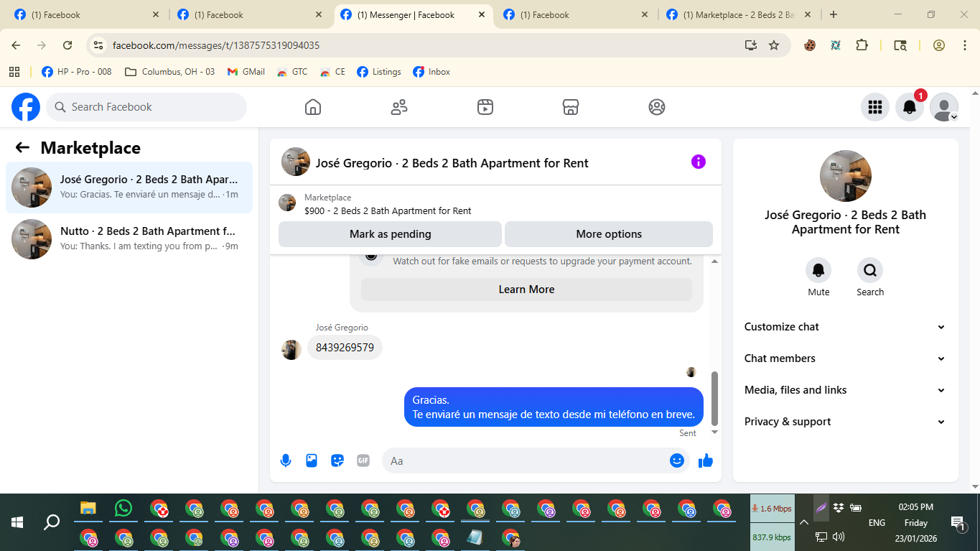
Task: Open the Groups icon in top navigation
Action: pos(657,107)
